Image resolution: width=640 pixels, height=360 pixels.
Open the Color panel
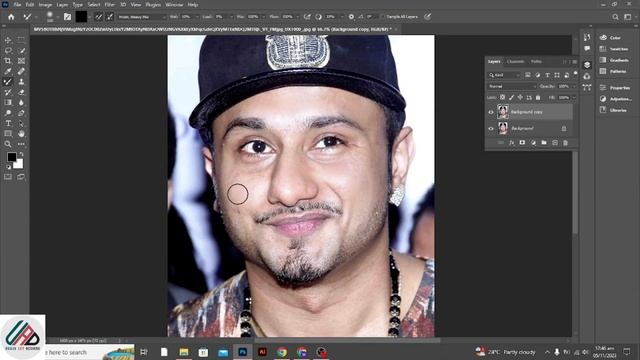611,38
